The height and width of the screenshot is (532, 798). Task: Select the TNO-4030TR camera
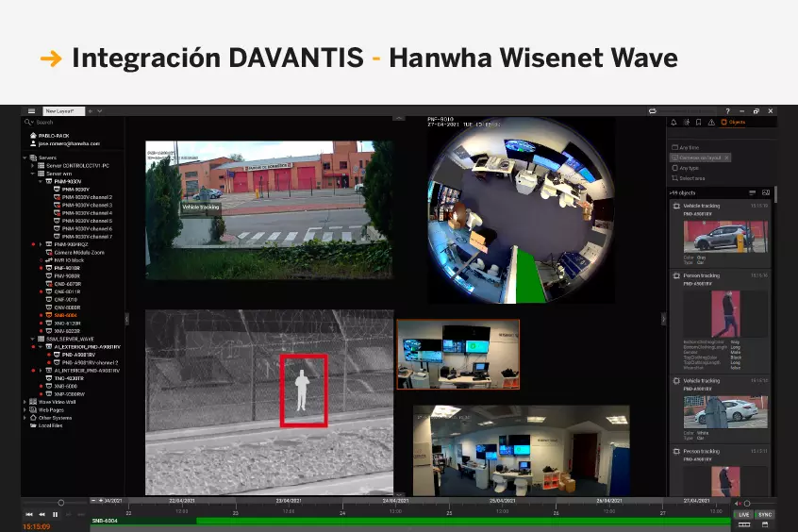point(65,378)
